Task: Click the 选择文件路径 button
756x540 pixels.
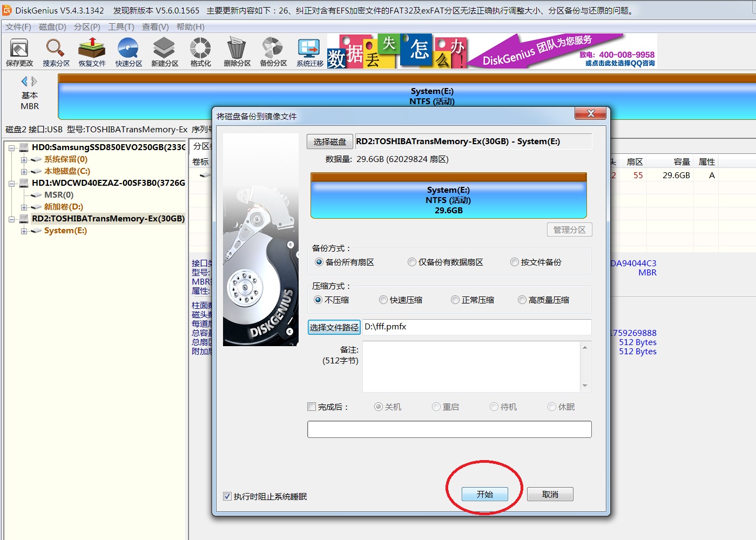Action: [x=334, y=327]
